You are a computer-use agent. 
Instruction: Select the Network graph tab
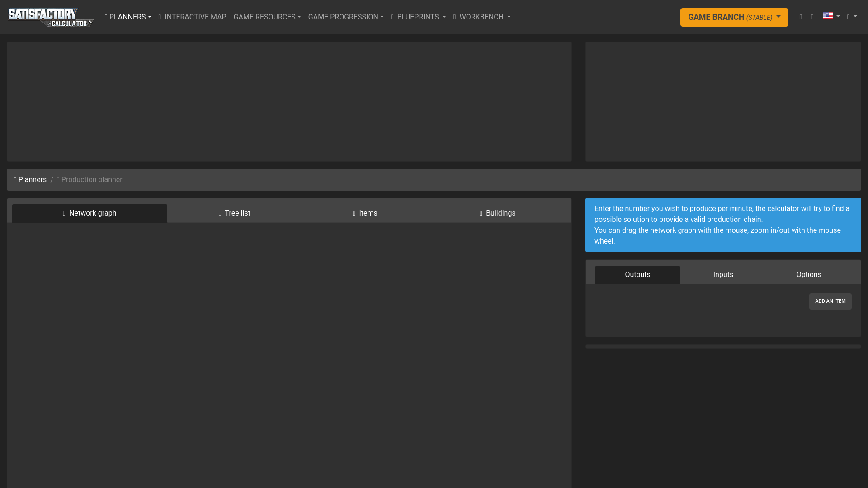[x=90, y=213]
